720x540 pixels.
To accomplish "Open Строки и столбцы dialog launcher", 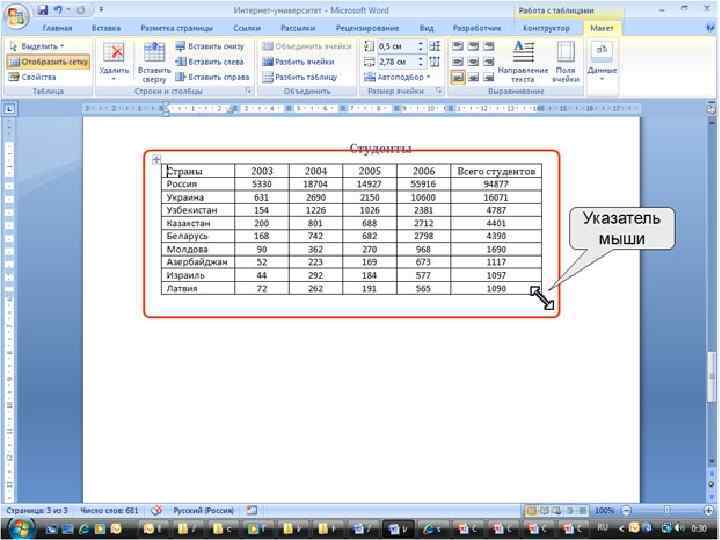I will tap(248, 91).
